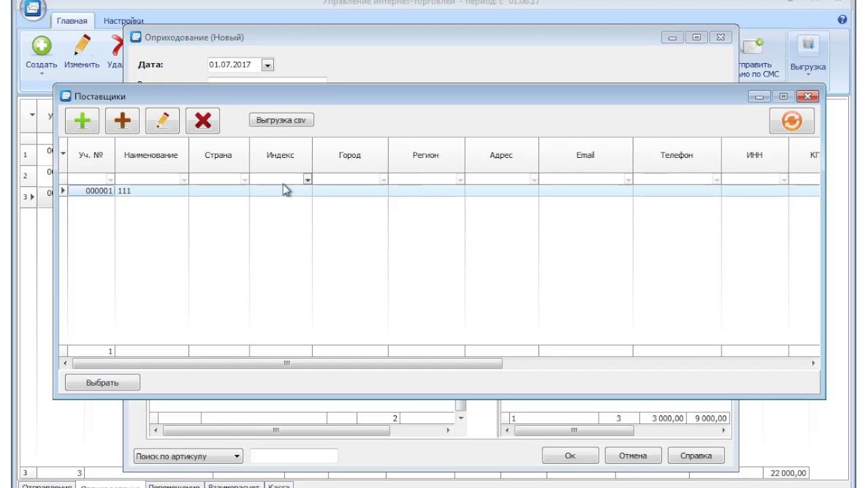Click the Поставщики window title icon
Image resolution: width=868 pixels, height=488 pixels.
(66, 96)
